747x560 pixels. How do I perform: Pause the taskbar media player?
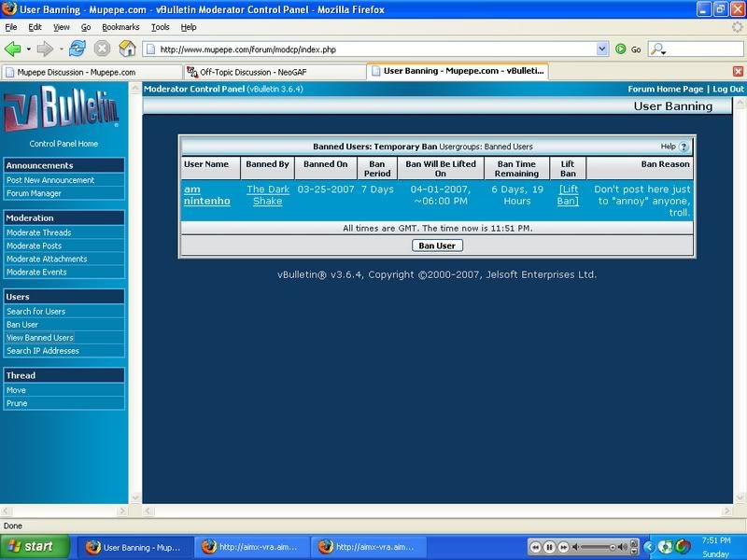pyautogui.click(x=549, y=547)
